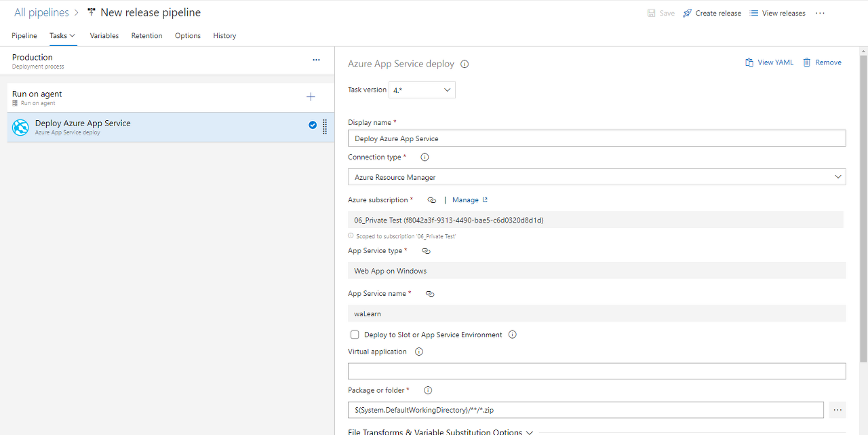Click the Display name input field

(597, 138)
